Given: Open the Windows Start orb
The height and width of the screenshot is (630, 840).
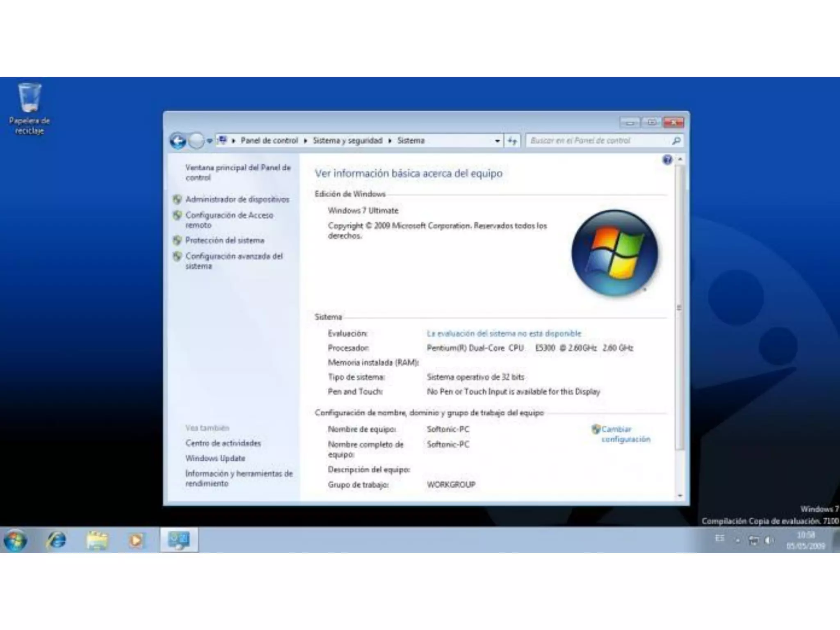Looking at the screenshot, I should click(16, 540).
